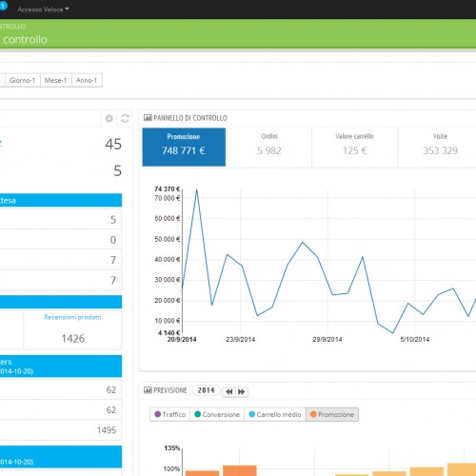Click the blue notification badge in top bar

coord(3,6)
